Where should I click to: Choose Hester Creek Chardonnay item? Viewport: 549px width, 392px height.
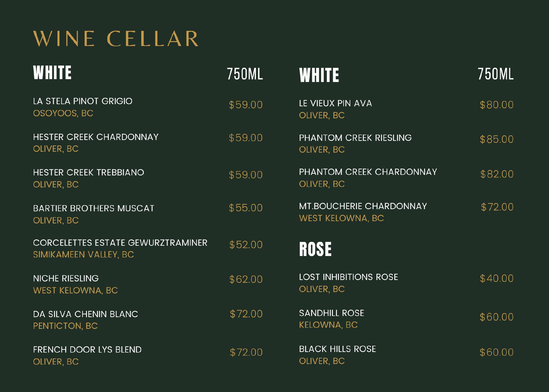point(96,137)
